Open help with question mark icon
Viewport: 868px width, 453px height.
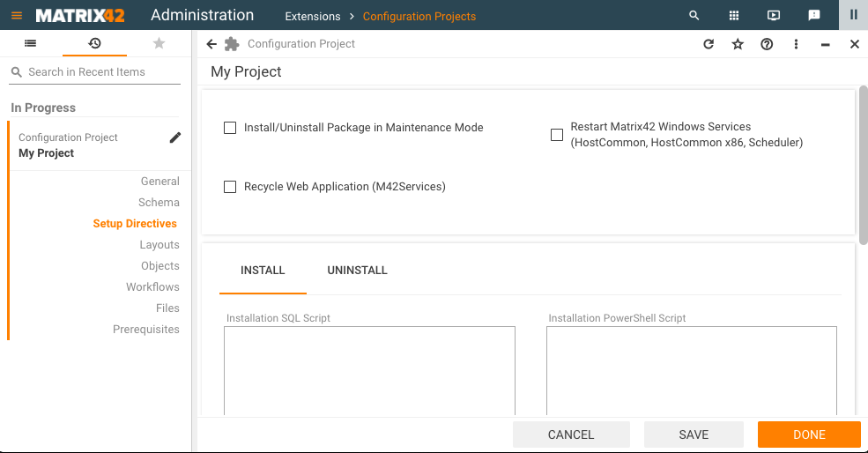tap(767, 44)
